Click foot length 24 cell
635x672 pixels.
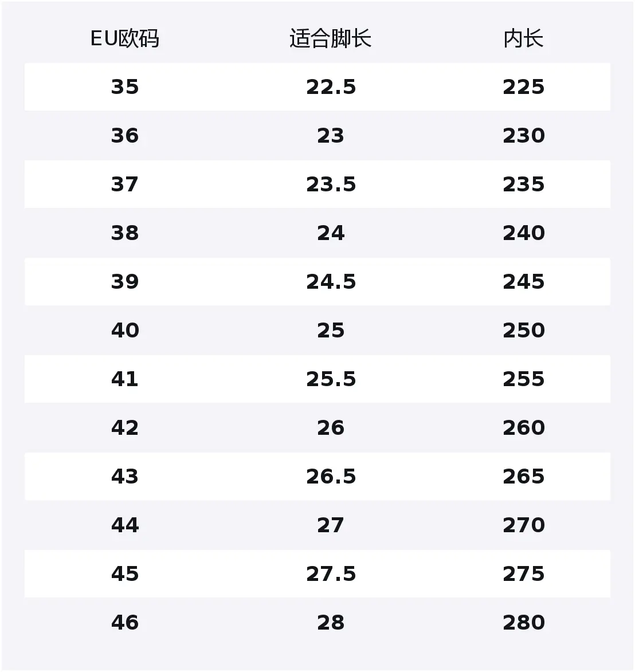(331, 233)
